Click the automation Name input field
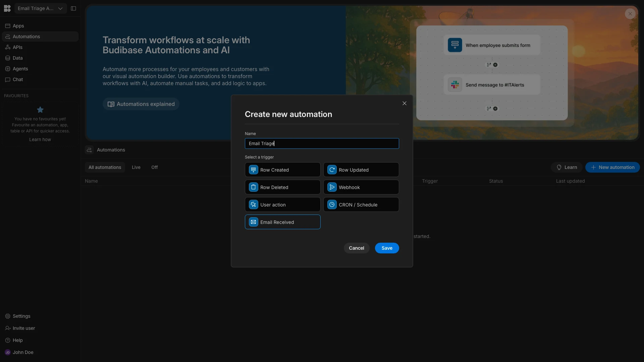 point(322,143)
